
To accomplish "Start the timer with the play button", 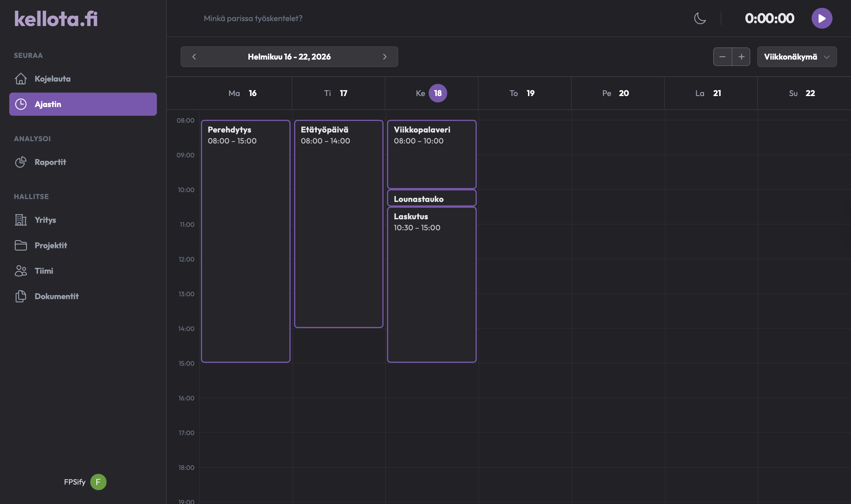I will 821,18.
